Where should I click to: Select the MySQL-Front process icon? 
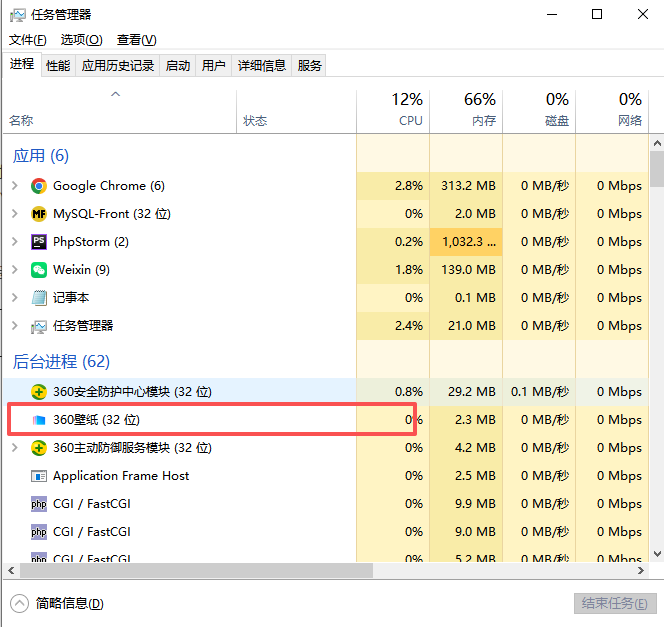click(39, 214)
